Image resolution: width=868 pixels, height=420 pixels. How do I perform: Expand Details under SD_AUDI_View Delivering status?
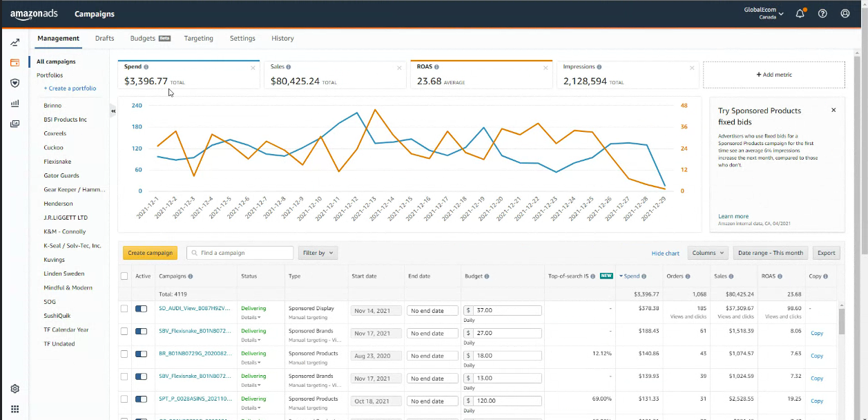pos(251,317)
